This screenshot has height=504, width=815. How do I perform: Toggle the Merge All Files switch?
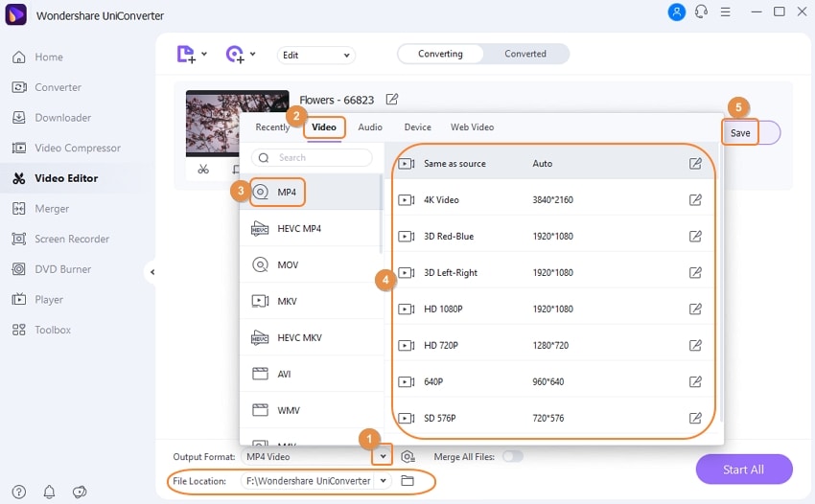[x=513, y=456]
